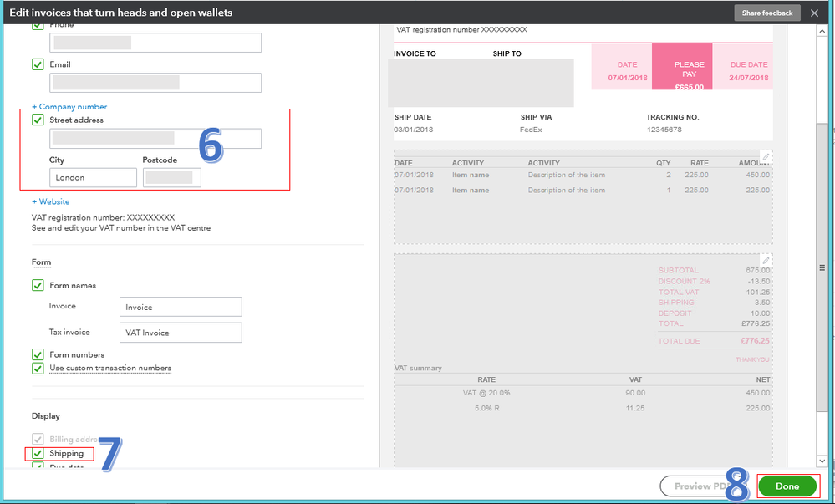The image size is (835, 504).
Task: Click the preview scrollbar up arrow
Action: (822, 32)
